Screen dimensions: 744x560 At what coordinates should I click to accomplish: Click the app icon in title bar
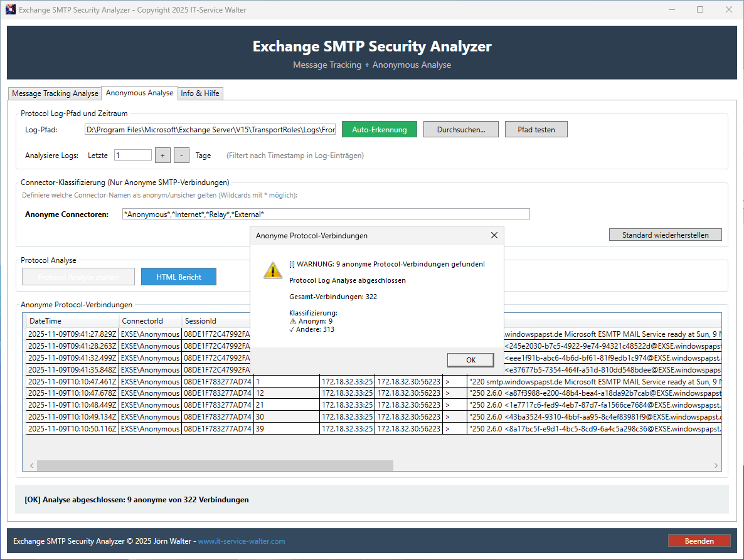coord(10,10)
